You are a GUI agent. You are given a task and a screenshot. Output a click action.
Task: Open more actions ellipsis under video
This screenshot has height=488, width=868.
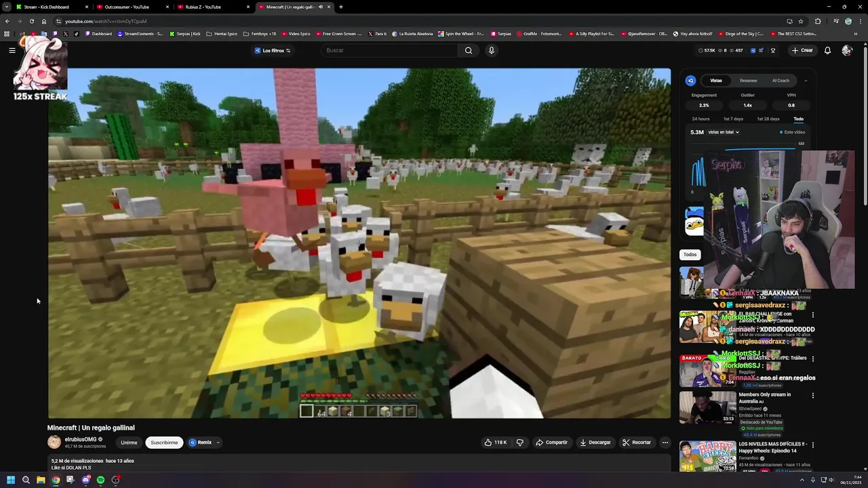click(665, 443)
